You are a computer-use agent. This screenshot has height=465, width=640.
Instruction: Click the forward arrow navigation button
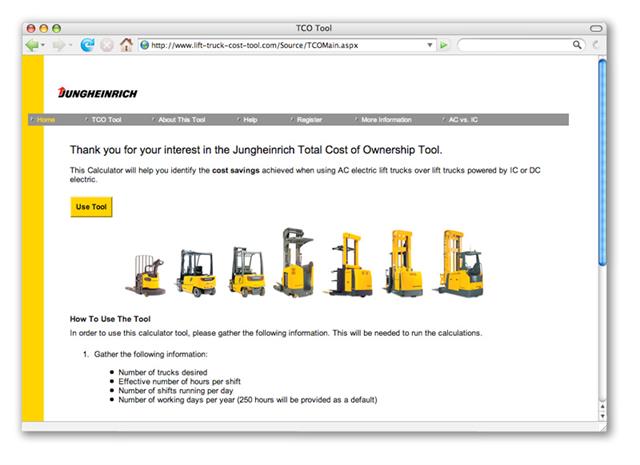tap(58, 45)
